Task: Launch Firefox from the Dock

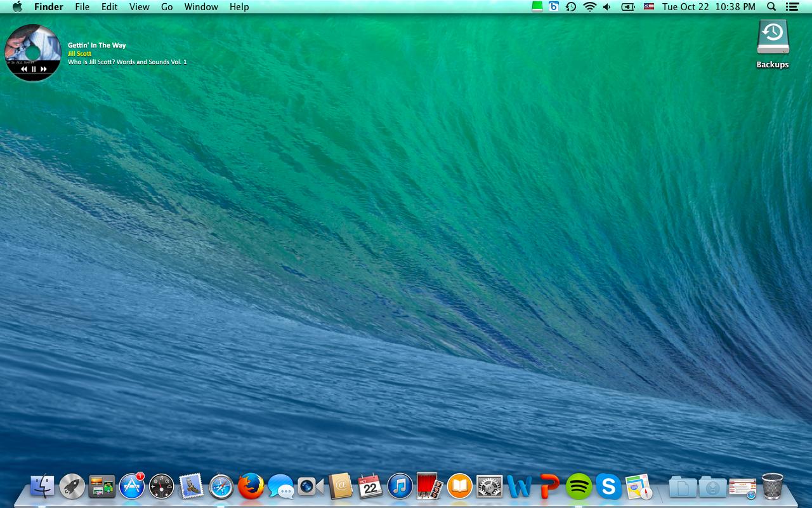Action: 251,487
